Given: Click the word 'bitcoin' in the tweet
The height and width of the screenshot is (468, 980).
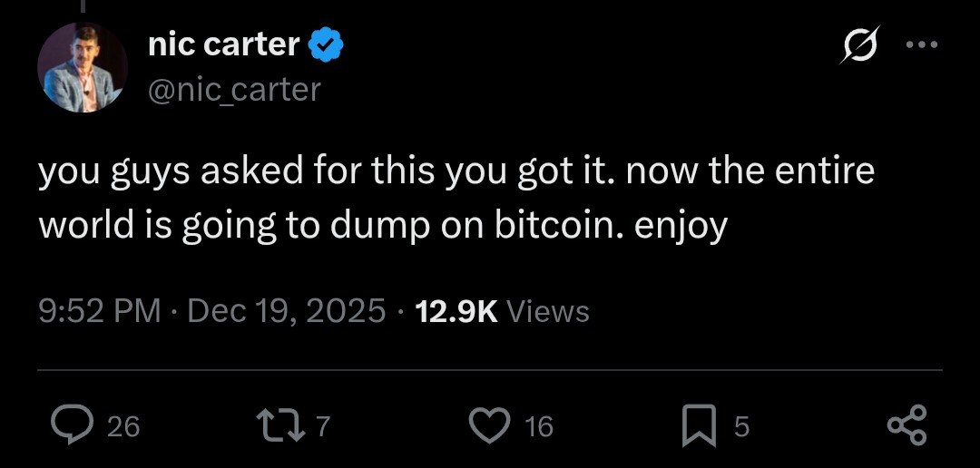Looking at the screenshot, I should (554, 225).
